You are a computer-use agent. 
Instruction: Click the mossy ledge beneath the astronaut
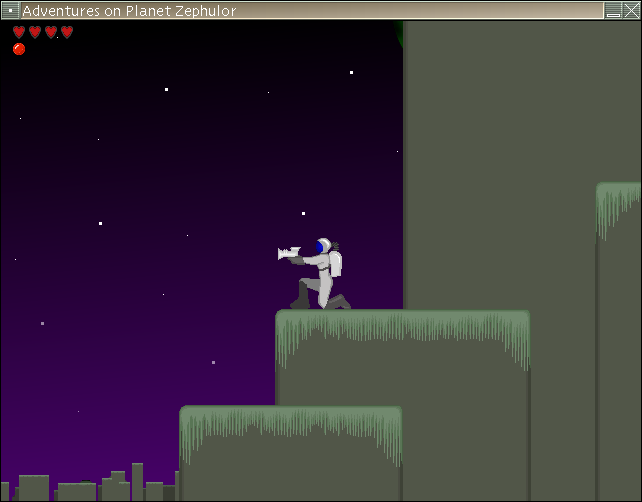tap(402, 322)
